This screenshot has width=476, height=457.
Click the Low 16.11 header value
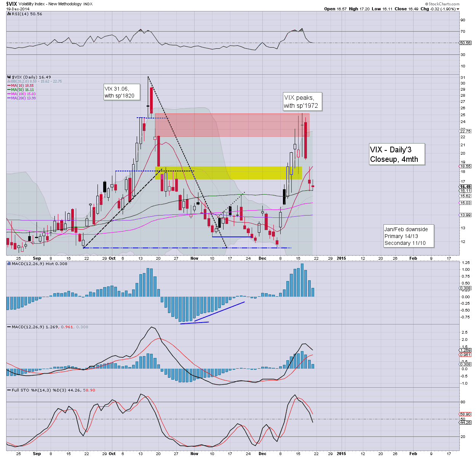pyautogui.click(x=382, y=9)
